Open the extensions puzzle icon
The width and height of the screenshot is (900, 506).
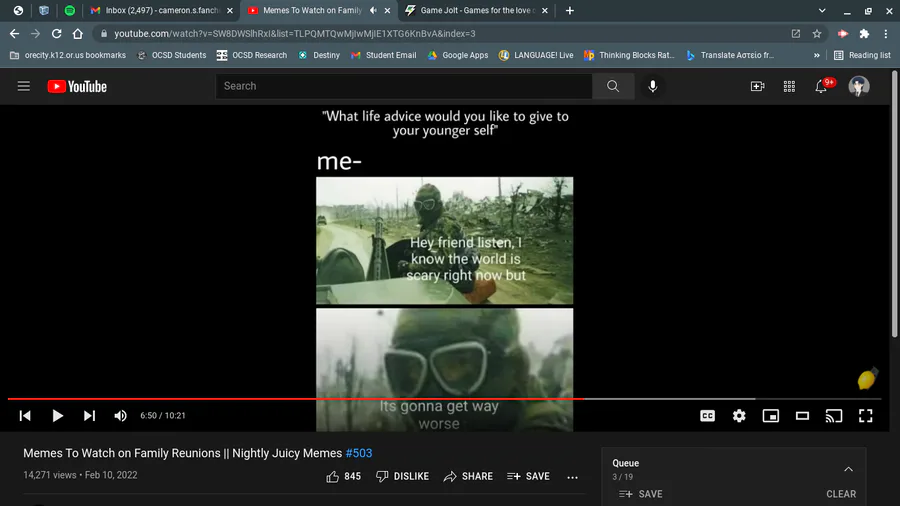864,34
